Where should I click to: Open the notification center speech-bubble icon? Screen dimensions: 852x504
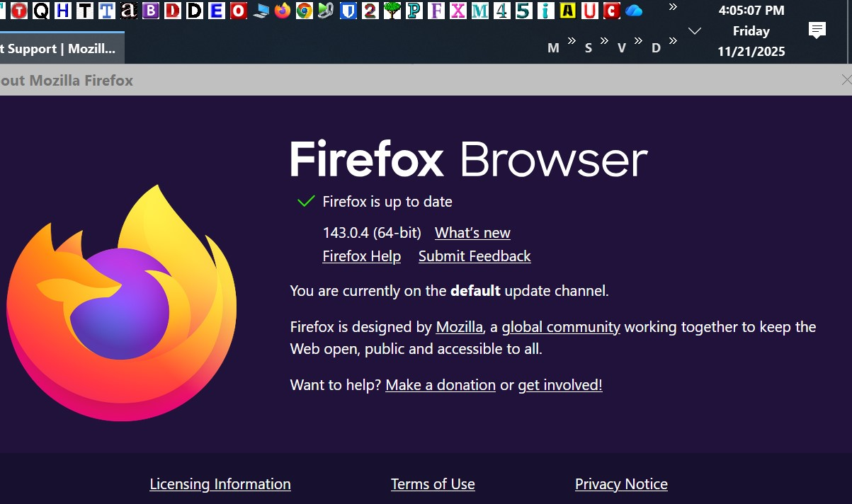[x=817, y=30]
